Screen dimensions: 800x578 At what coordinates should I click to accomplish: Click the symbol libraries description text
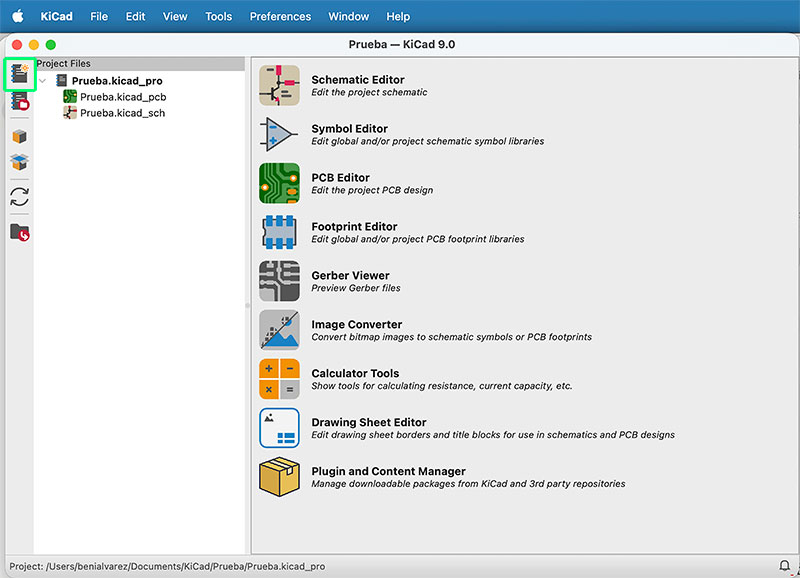coord(428,141)
